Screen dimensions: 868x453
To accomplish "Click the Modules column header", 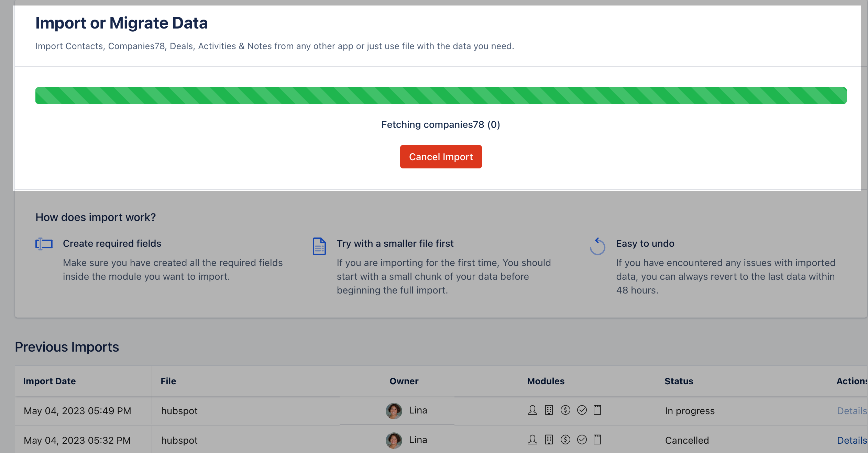I will coord(546,381).
